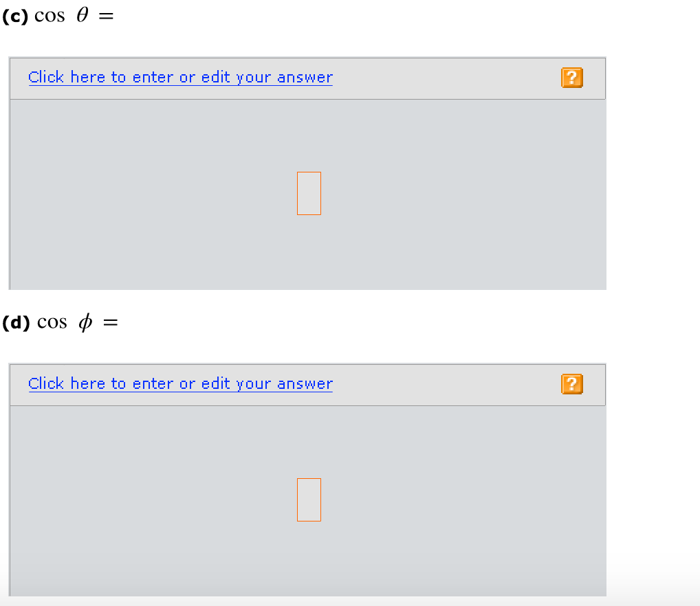Select the orange answer box under cos ϕ

tap(309, 500)
